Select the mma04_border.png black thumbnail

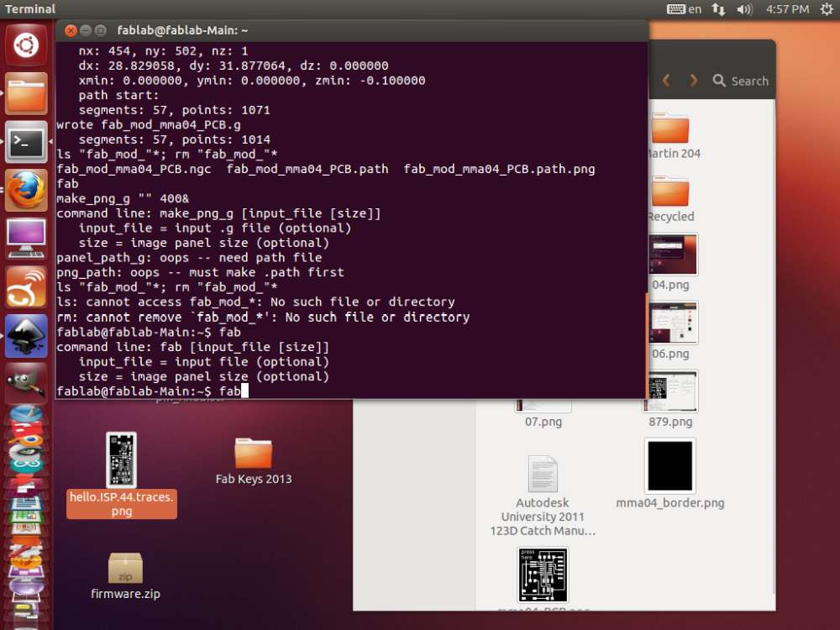coord(669,466)
